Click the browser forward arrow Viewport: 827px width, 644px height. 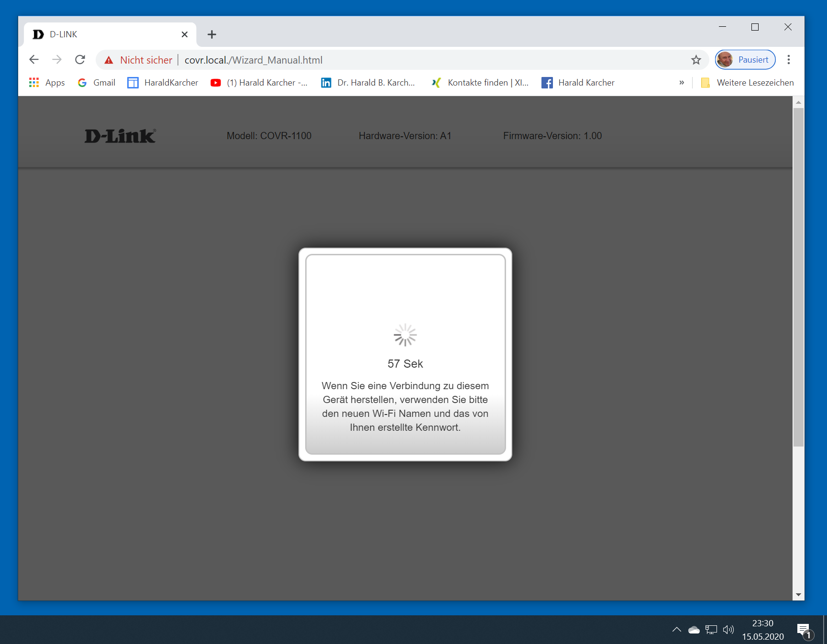click(x=57, y=60)
